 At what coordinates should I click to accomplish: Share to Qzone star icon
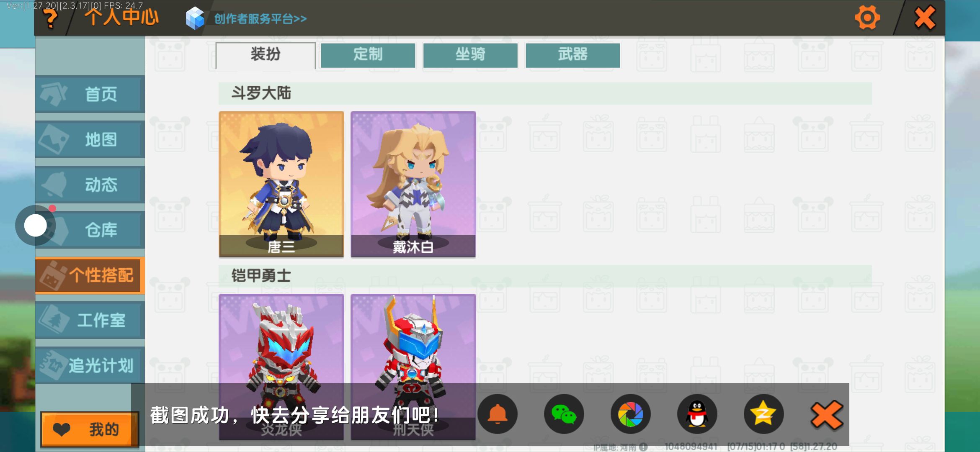763,414
